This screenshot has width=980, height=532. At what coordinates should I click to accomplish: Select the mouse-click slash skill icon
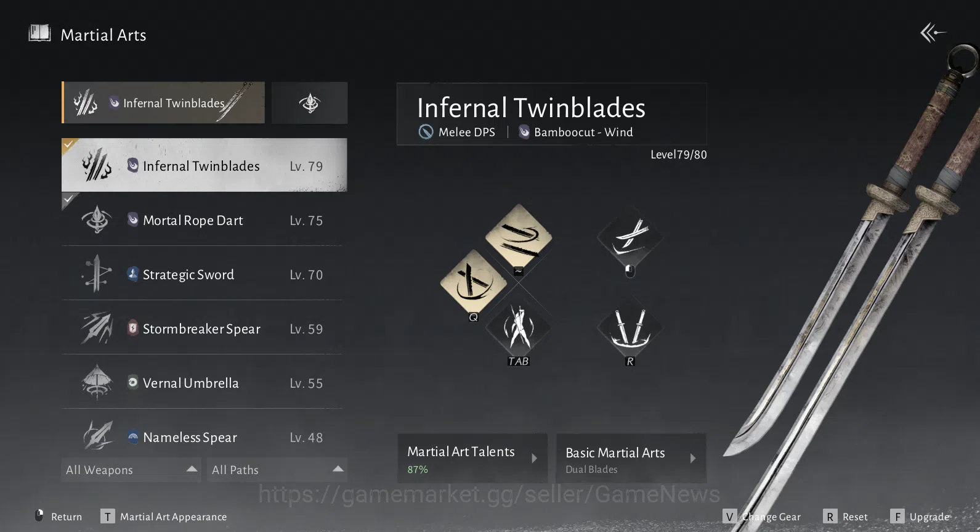tap(630, 237)
